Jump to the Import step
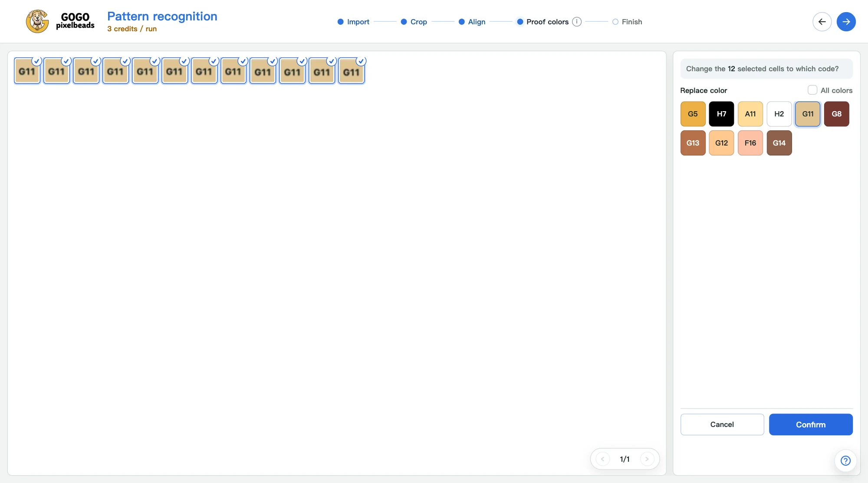Image resolution: width=868 pixels, height=483 pixels. (x=353, y=22)
